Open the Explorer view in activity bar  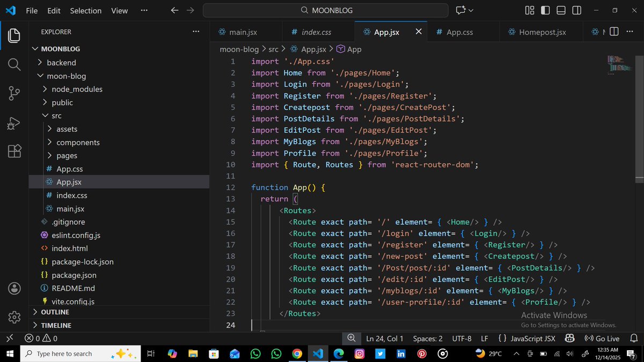point(14,36)
